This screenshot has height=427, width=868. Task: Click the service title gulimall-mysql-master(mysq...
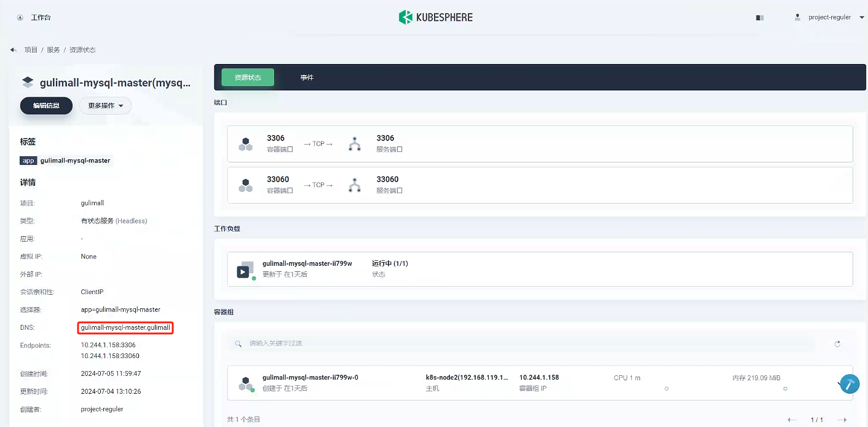[116, 82]
